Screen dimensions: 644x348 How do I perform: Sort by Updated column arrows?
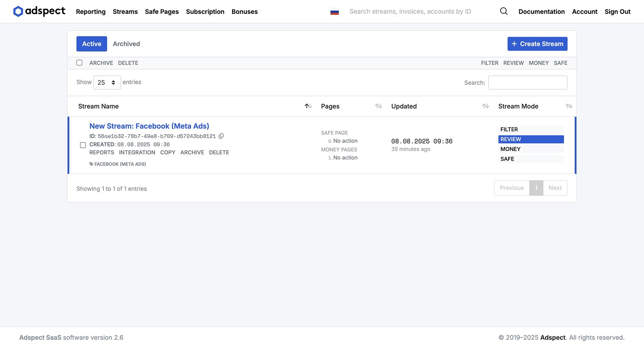pos(485,106)
